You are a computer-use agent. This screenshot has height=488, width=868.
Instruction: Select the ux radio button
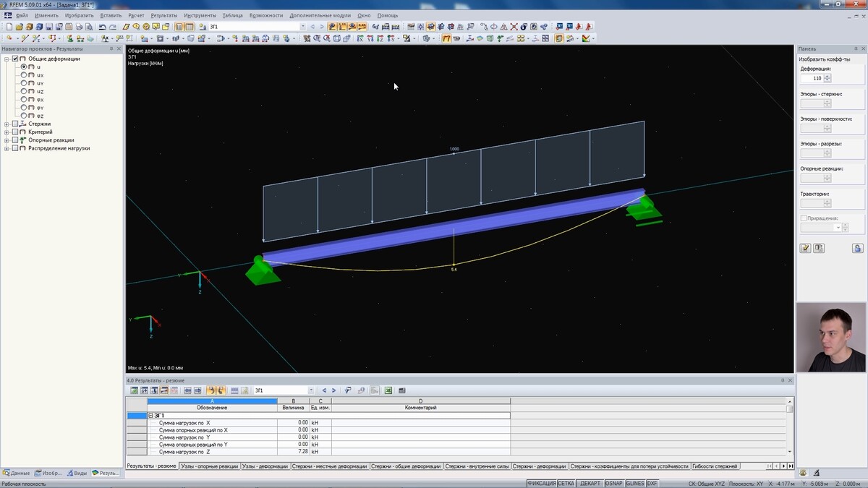click(x=24, y=74)
